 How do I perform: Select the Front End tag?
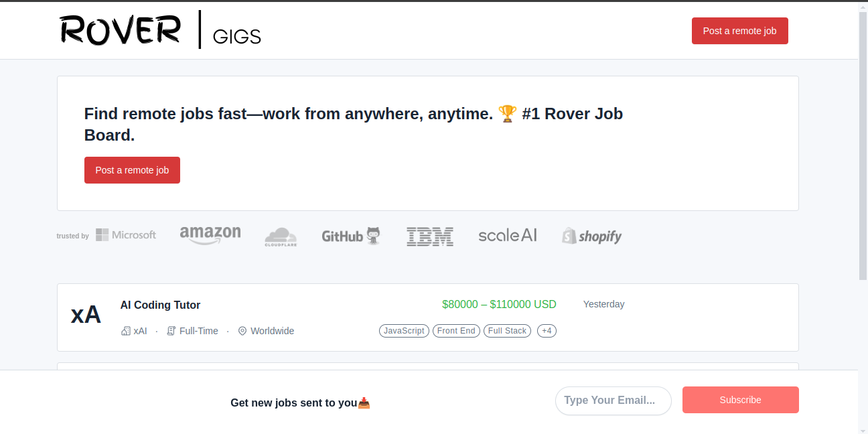pyautogui.click(x=456, y=331)
